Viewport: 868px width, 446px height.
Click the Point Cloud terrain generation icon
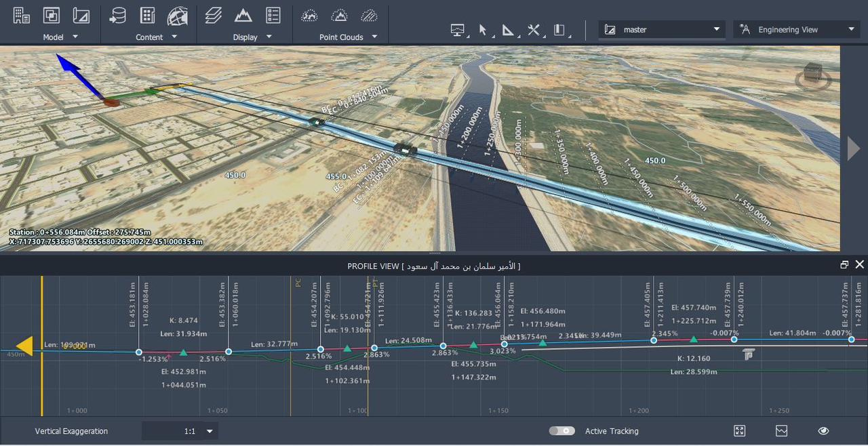click(339, 15)
